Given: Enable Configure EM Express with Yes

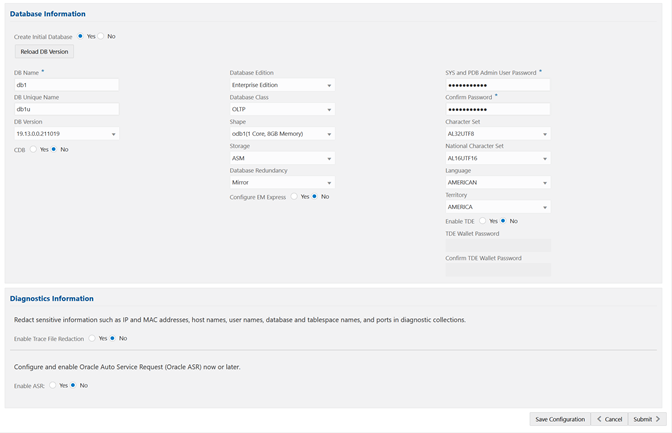Looking at the screenshot, I should 294,197.
